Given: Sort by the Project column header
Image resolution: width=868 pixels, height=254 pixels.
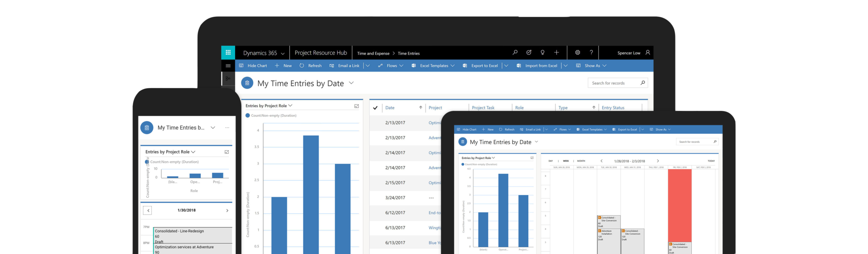Looking at the screenshot, I should [435, 108].
